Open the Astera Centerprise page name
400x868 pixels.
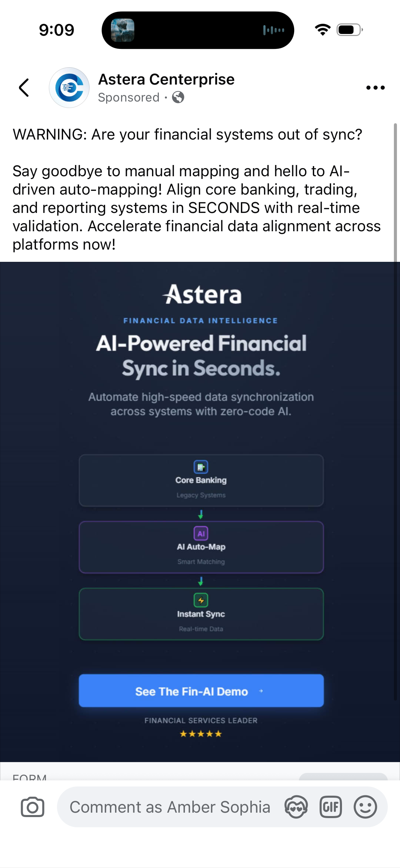(166, 79)
